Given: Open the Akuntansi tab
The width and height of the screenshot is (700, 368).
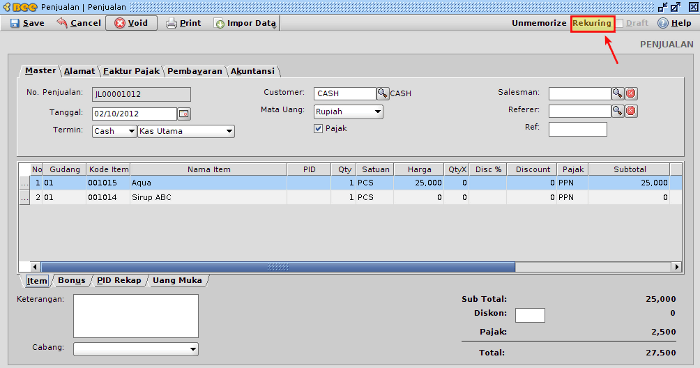Looking at the screenshot, I should tap(253, 71).
